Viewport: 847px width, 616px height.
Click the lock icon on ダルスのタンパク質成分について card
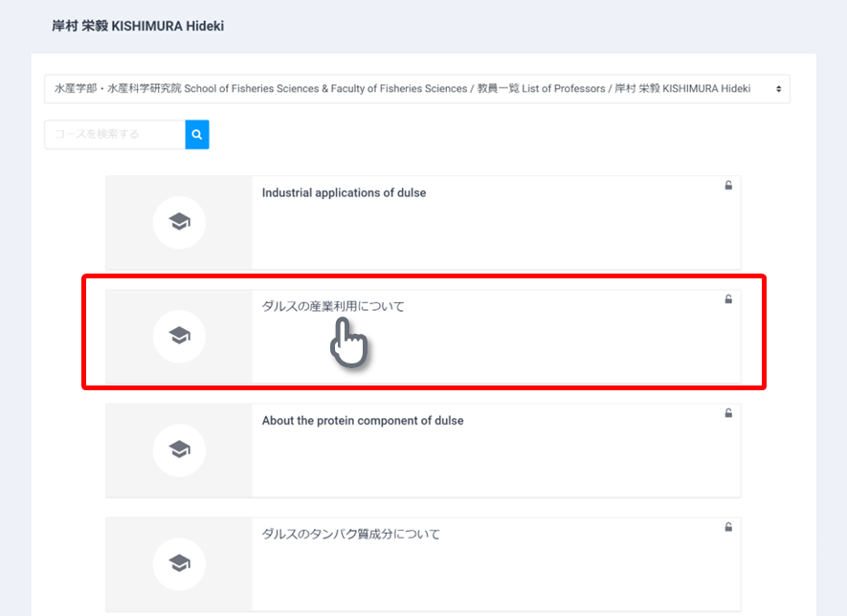tap(728, 527)
